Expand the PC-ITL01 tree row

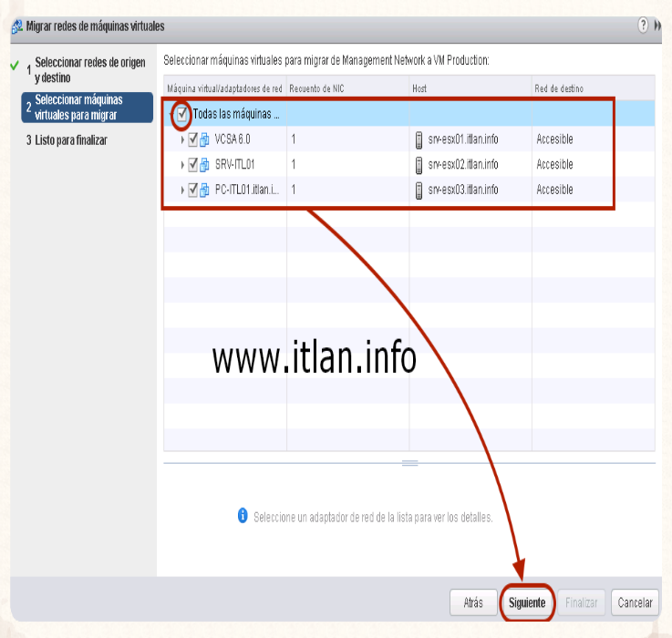(x=182, y=190)
